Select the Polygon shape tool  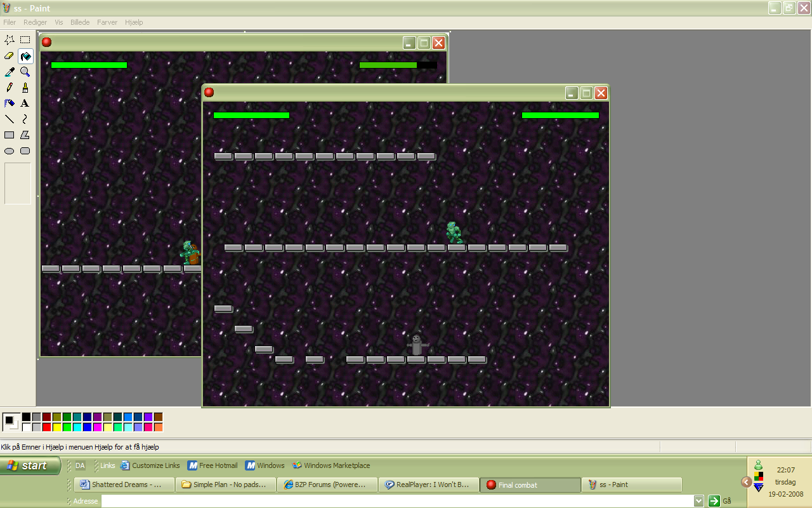(25, 135)
